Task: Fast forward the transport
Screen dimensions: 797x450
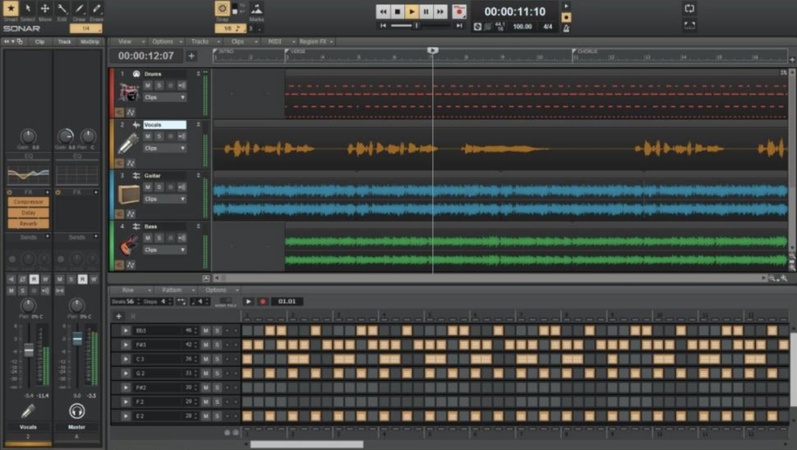Action: pos(440,11)
